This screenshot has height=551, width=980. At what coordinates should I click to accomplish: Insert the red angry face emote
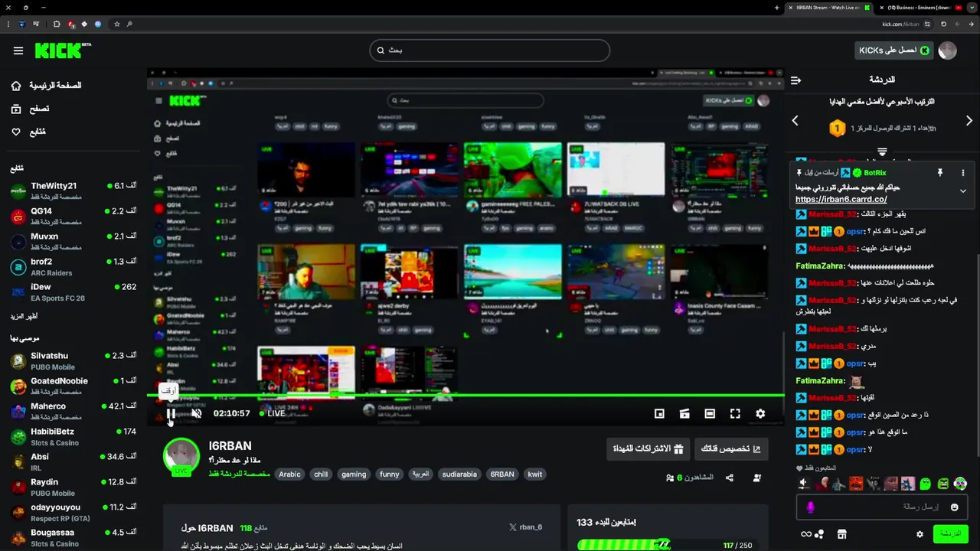point(856,484)
